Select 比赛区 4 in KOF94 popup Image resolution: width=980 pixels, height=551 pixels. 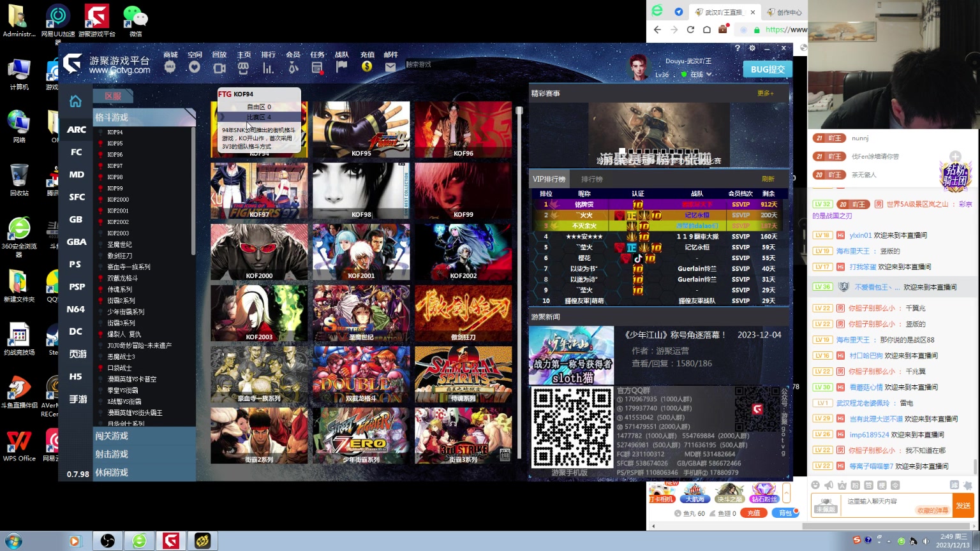point(259,117)
